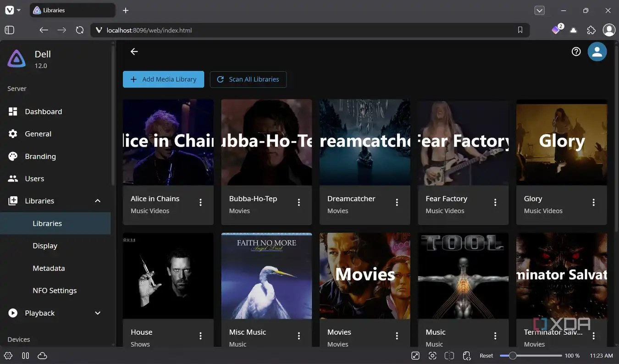The height and width of the screenshot is (364, 619).
Task: Click the purple extension icon with badge
Action: 557,29
